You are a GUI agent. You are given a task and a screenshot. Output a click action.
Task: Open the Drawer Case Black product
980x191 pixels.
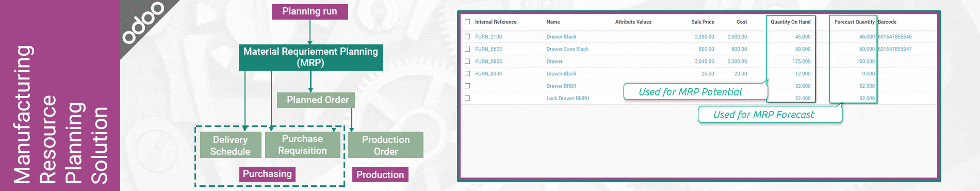coord(567,49)
